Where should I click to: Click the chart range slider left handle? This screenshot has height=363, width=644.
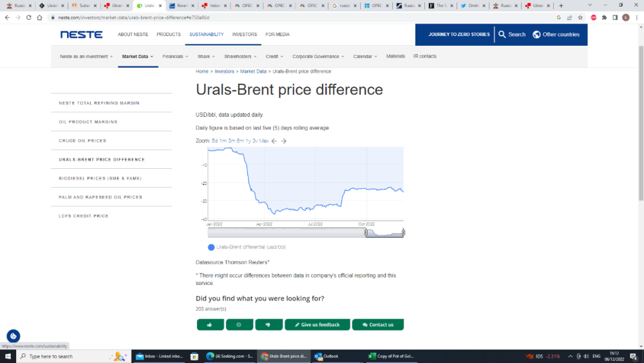pos(366,233)
